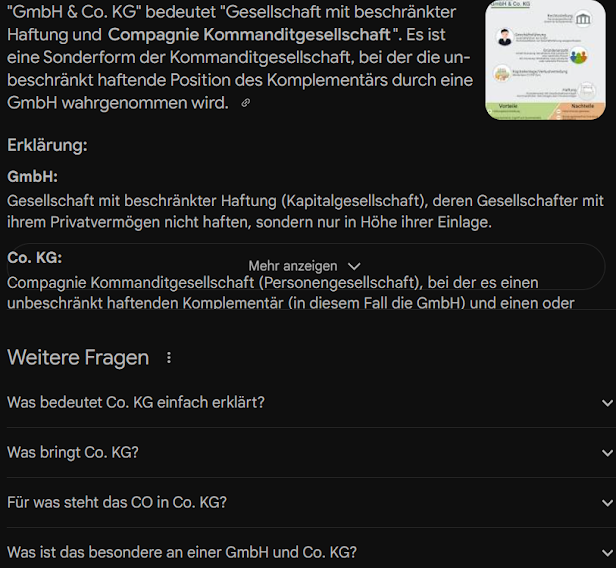Expand chevron for 'Was bedeutet Co. KG einfach erklärt?'

point(607,403)
